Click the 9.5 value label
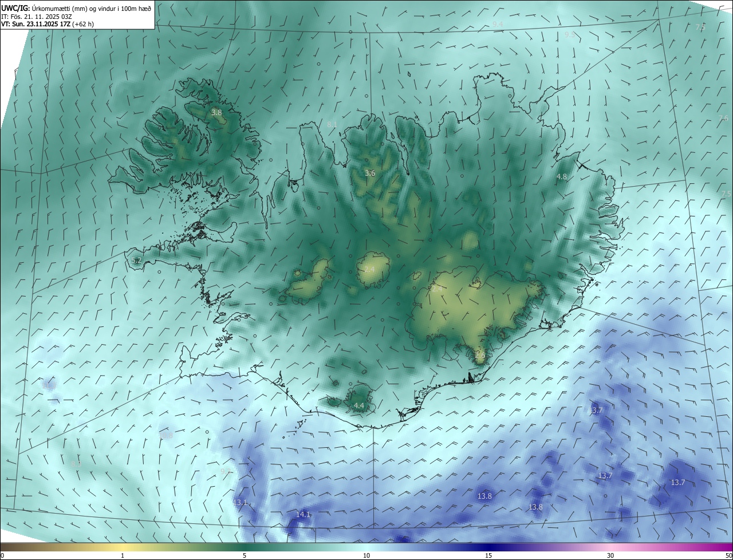This screenshot has width=733, height=560. tap(570, 35)
